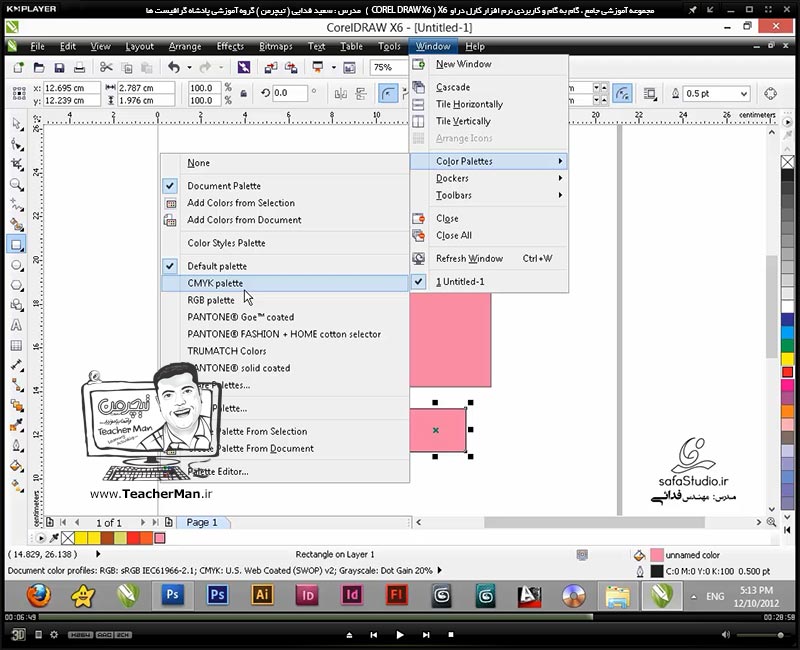The image size is (800, 650).
Task: Expand the Color Palettes submenu
Action: (x=489, y=161)
